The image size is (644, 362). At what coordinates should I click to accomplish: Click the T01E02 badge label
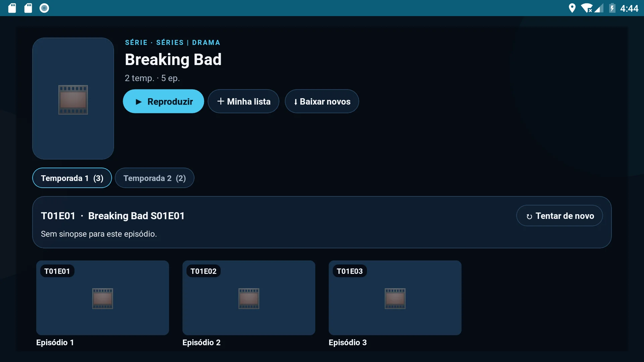pos(204,271)
